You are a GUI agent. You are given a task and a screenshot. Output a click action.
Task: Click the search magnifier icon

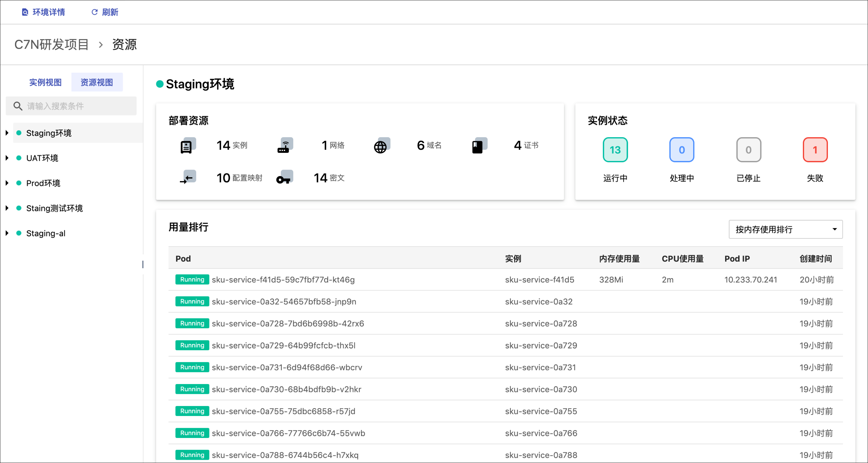(18, 106)
